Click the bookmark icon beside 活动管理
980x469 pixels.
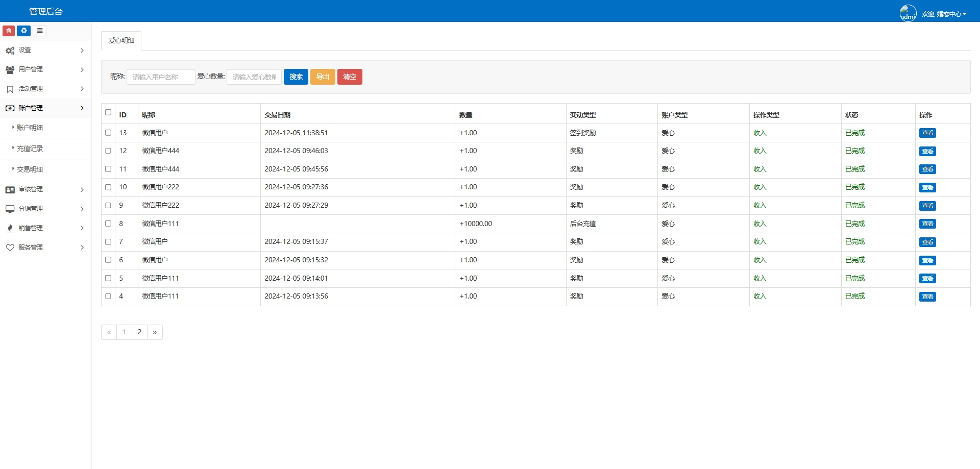pos(10,89)
